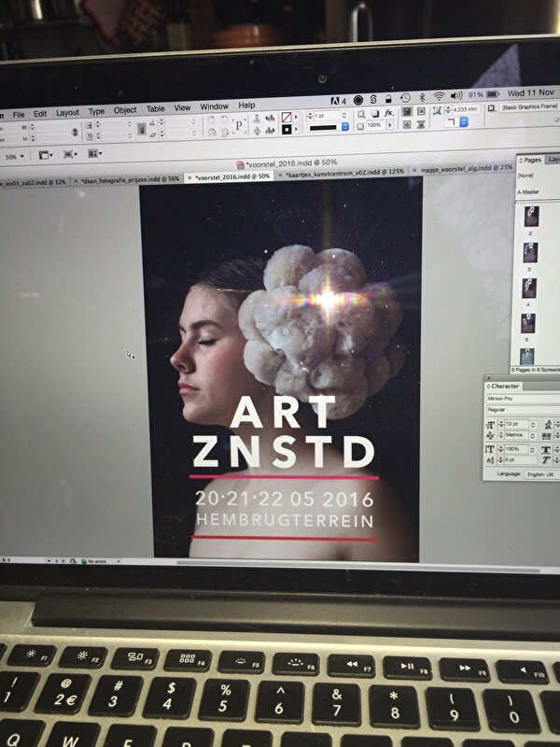The height and width of the screenshot is (747, 560).
Task: Open the view options icon dropdown
Action: point(46,154)
